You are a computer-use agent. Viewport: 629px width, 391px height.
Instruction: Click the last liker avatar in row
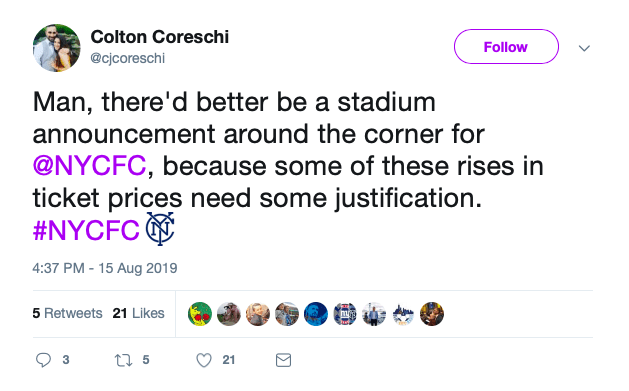[432, 314]
